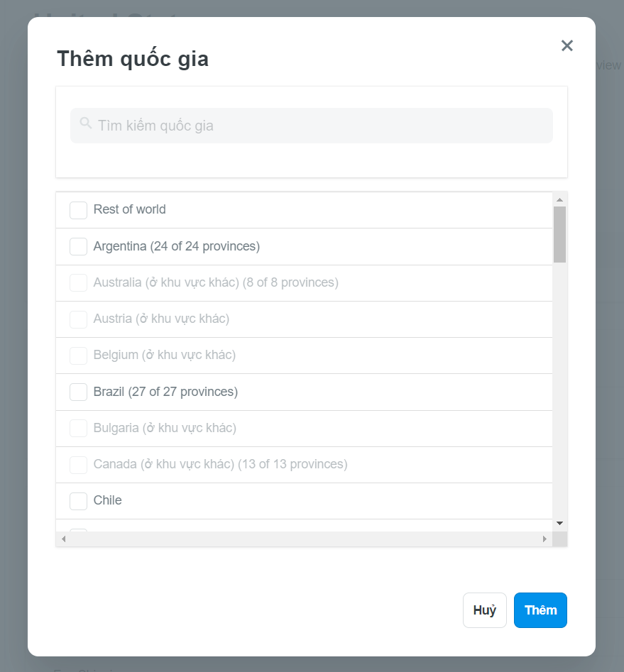Click the Argentina (24 of 24 provinces) label

click(x=177, y=246)
